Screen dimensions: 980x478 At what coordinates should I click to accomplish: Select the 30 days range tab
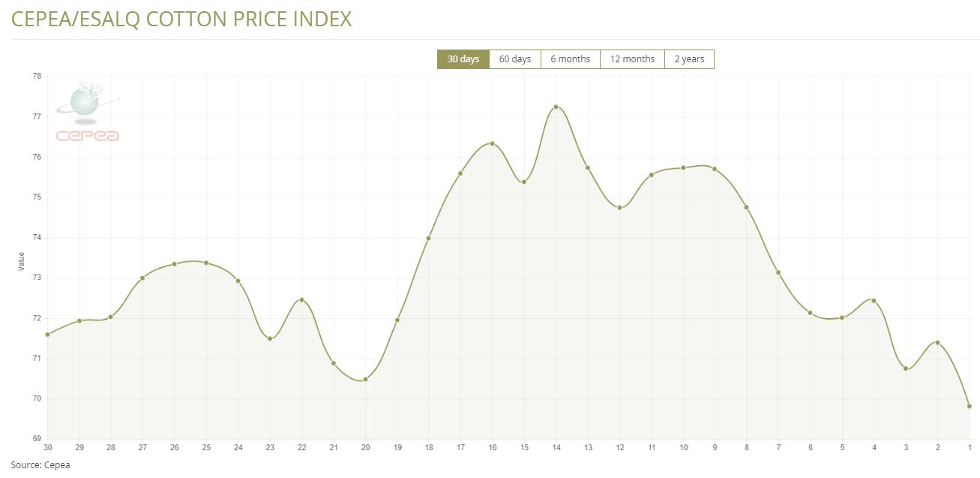tap(463, 59)
